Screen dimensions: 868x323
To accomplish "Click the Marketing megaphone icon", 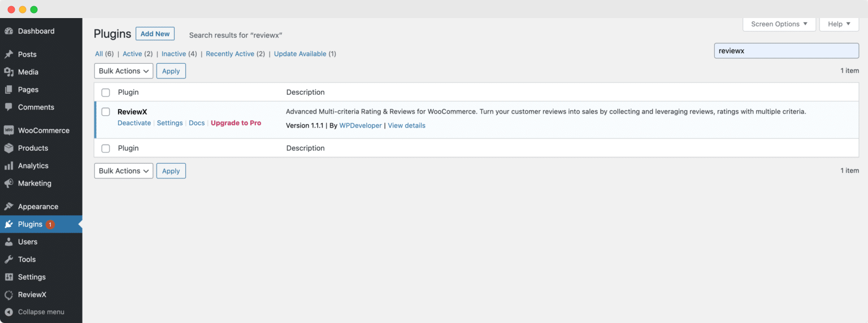I will (x=8, y=183).
